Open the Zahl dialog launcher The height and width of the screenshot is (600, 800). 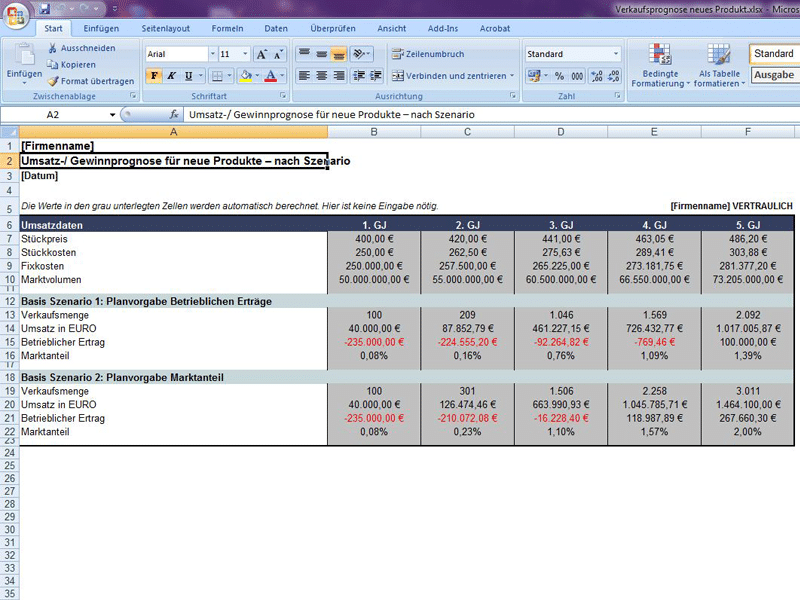[617, 95]
